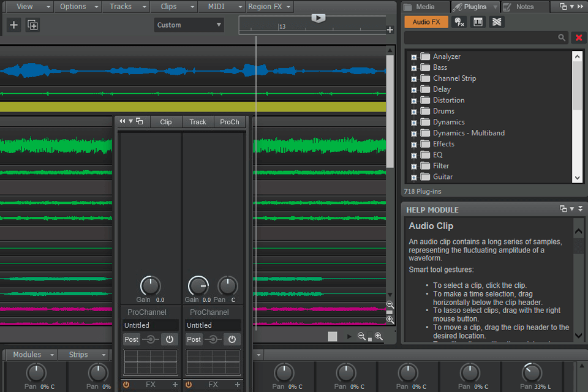The width and height of the screenshot is (588, 392).
Task: Open the browser pane options arrow
Action: [572, 6]
